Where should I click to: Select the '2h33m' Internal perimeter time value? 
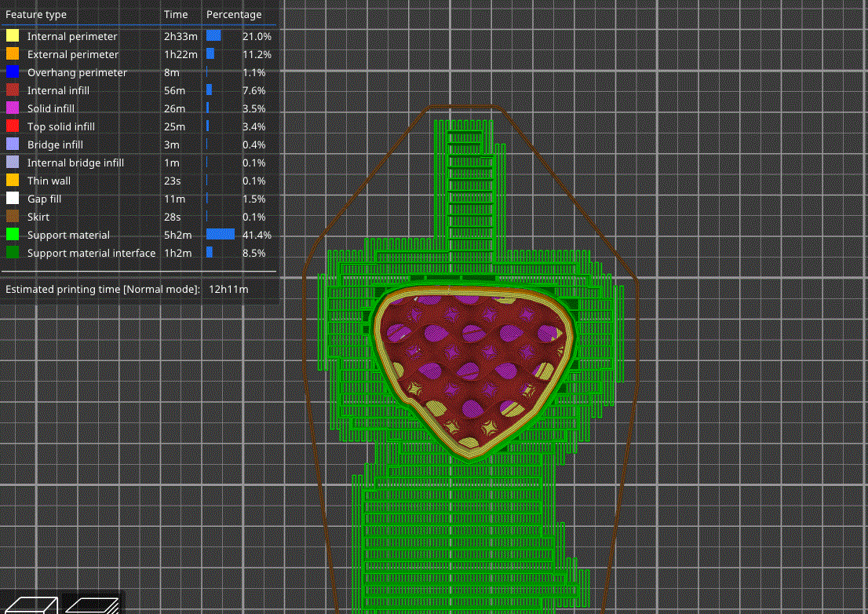(x=181, y=37)
